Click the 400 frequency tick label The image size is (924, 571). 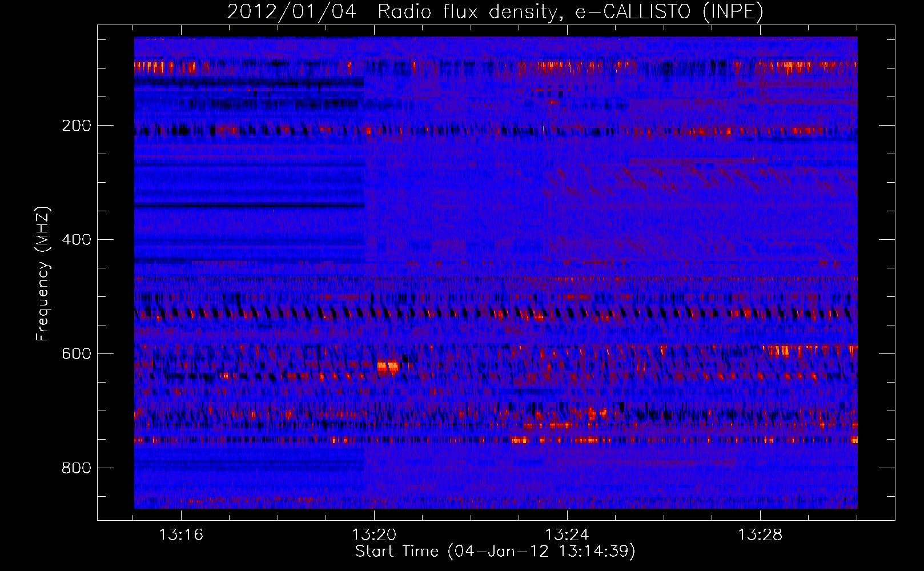pos(77,240)
